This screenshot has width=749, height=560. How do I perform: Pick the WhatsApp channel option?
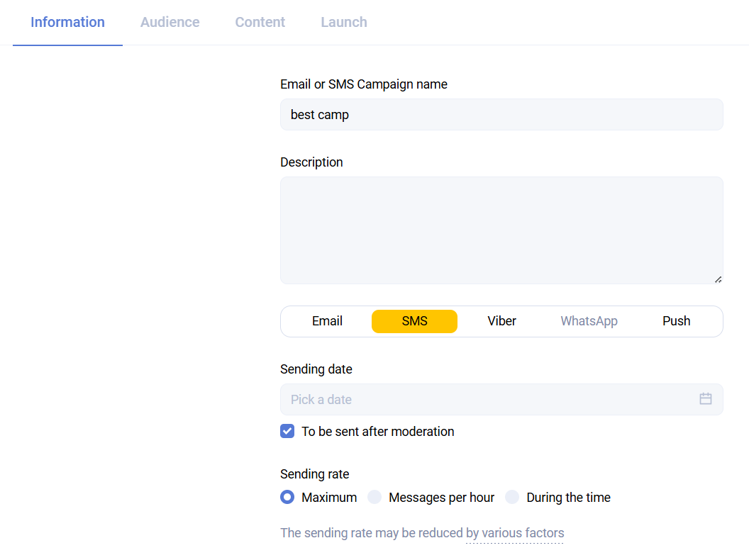[x=589, y=321]
